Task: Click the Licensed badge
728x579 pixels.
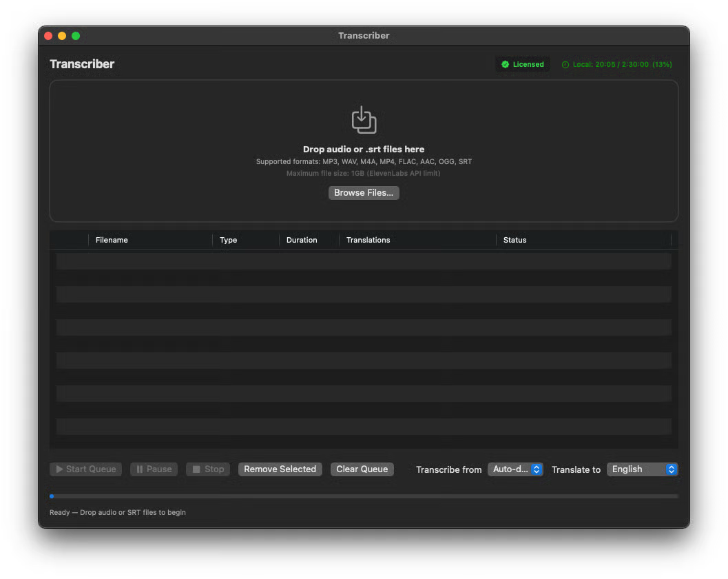Action: pyautogui.click(x=522, y=63)
